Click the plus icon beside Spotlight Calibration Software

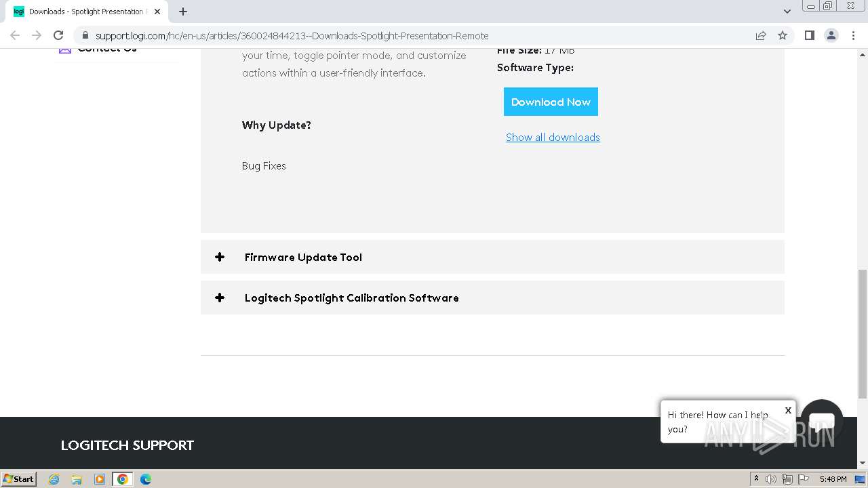(x=220, y=298)
